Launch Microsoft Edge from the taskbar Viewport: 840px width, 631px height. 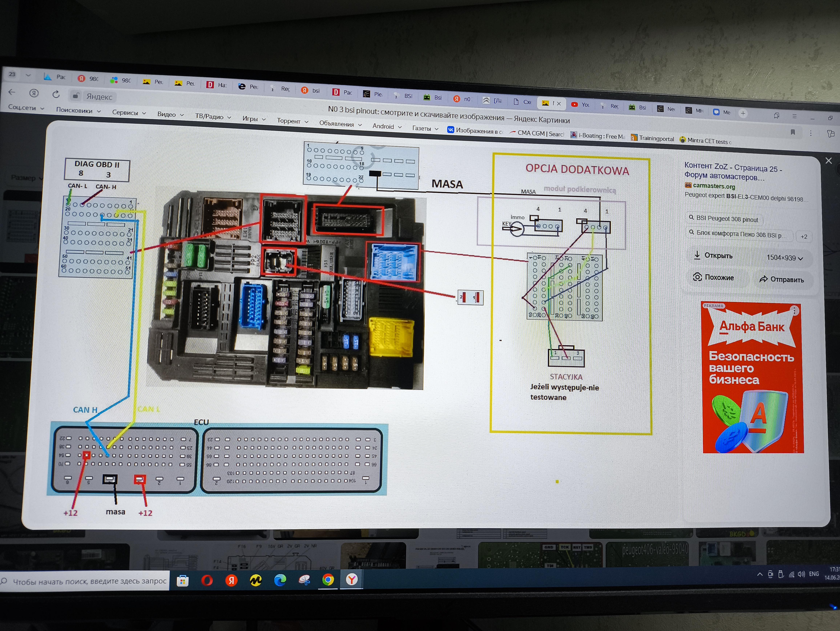(280, 580)
